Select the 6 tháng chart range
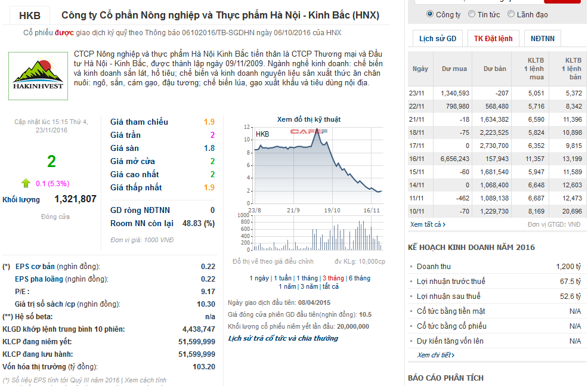The width and height of the screenshot is (588, 386). tap(359, 278)
